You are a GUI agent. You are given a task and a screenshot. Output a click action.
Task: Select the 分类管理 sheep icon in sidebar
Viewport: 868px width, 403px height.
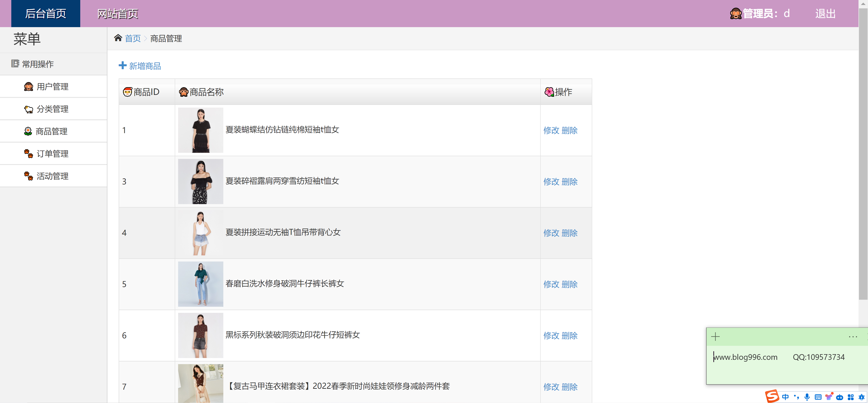pyautogui.click(x=29, y=109)
